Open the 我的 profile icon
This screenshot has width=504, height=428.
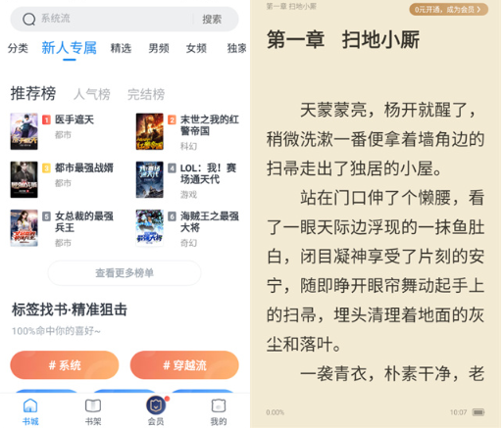coord(219,405)
